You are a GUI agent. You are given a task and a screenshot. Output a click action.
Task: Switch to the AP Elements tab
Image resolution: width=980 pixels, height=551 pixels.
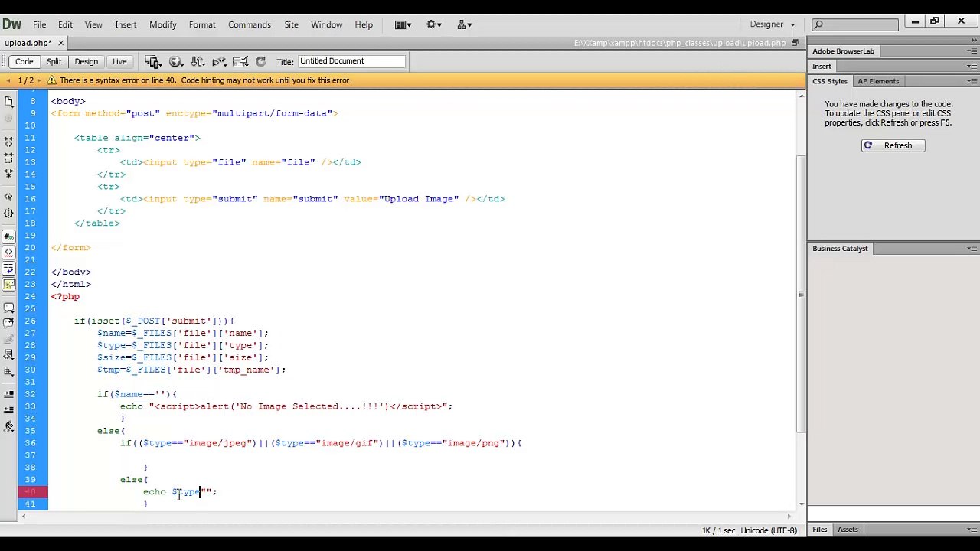tap(878, 81)
